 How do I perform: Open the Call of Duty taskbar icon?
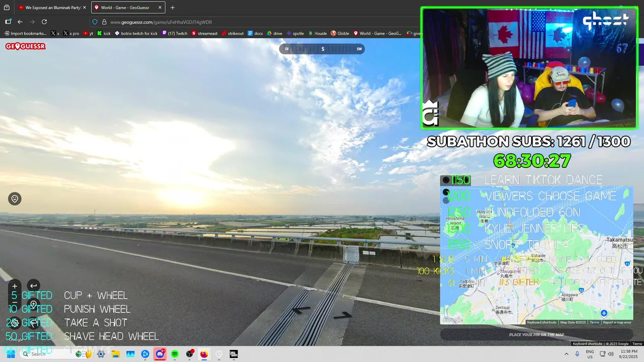click(x=234, y=354)
